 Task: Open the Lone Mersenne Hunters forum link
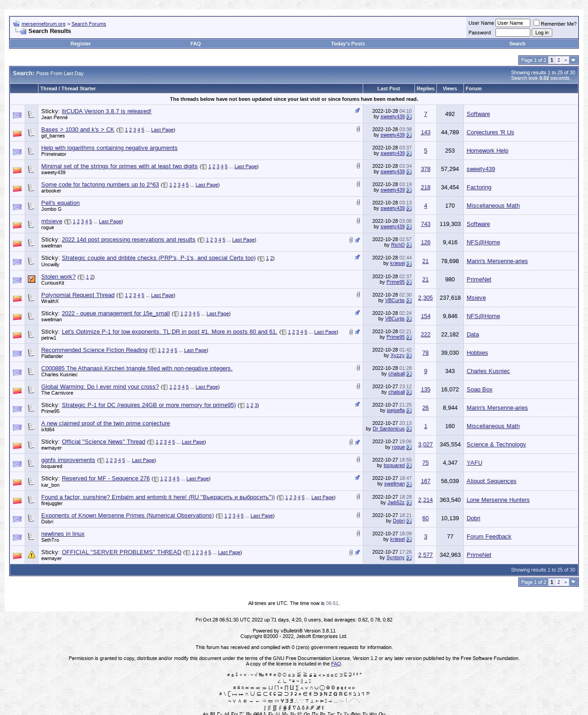tap(498, 500)
